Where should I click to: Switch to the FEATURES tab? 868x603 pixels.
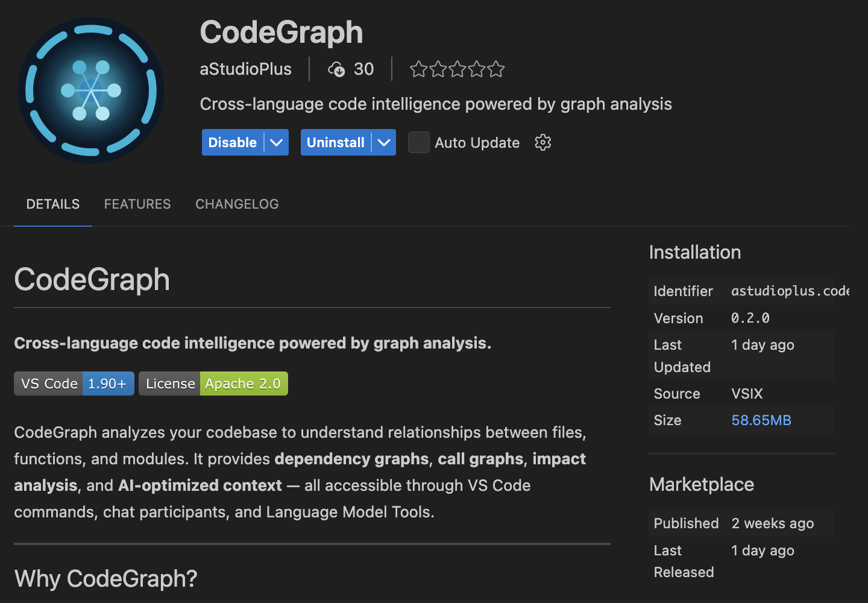[x=137, y=204]
